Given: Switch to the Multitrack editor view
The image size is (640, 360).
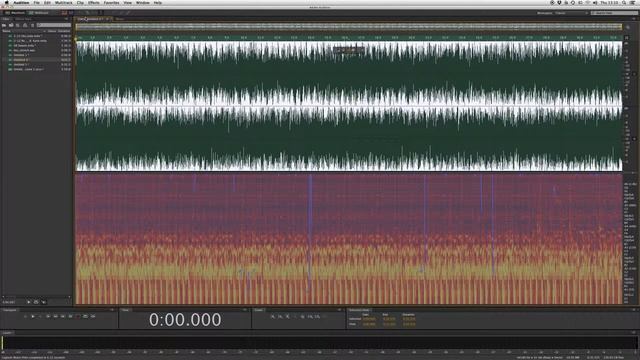Looking at the screenshot, I should click(x=39, y=13).
